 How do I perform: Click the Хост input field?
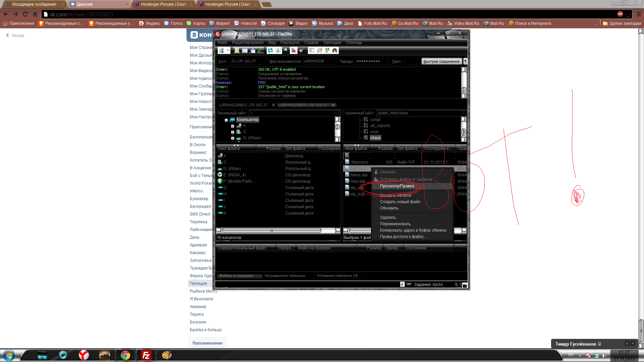[248, 61]
